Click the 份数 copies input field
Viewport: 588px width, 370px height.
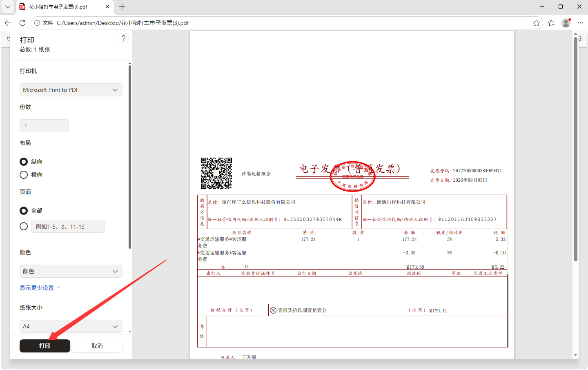tap(44, 126)
